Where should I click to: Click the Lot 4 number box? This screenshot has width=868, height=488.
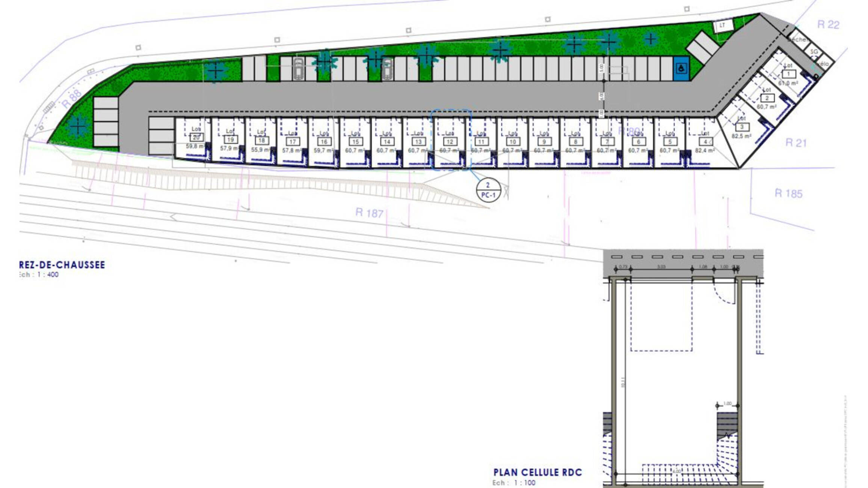pos(706,142)
